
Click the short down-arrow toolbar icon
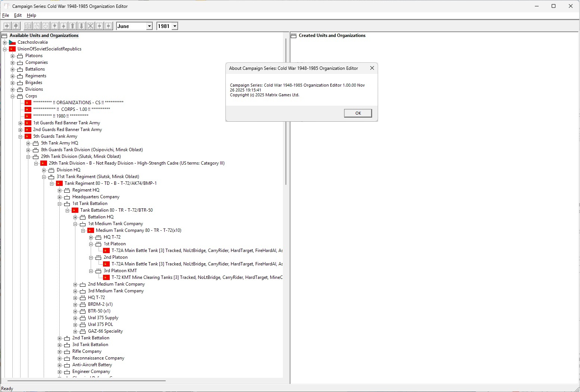tap(63, 26)
